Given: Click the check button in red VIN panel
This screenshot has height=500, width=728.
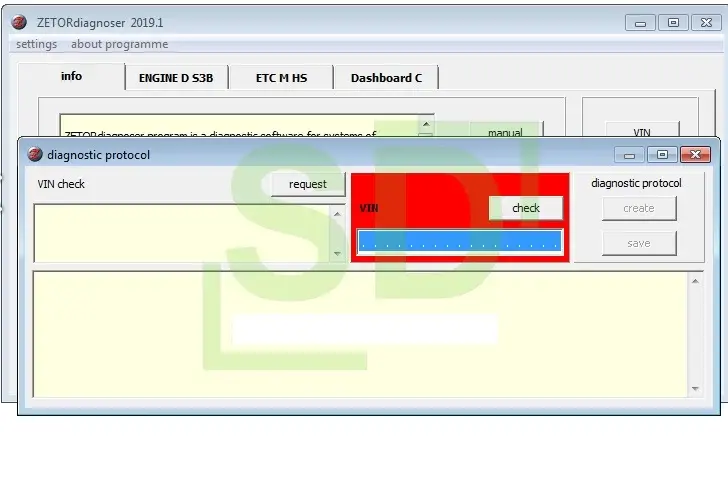Looking at the screenshot, I should (526, 208).
